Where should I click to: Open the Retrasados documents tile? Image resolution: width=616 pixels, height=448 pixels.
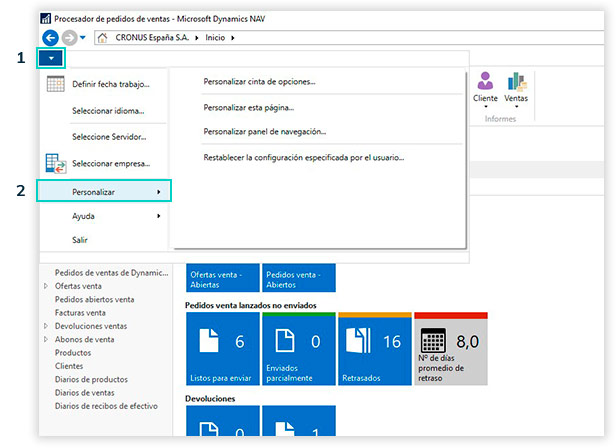tap(372, 348)
